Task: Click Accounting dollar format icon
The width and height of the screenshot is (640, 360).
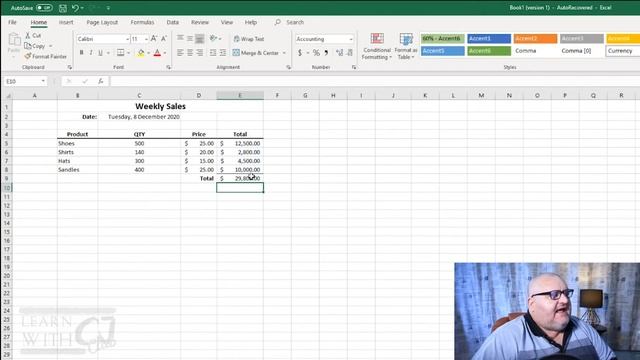Action: (x=300, y=53)
